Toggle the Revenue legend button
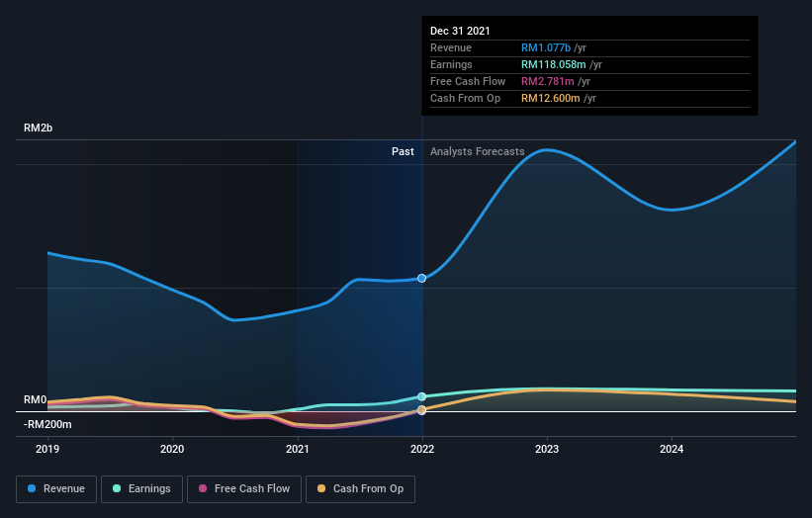This screenshot has height=518, width=812. click(56, 489)
